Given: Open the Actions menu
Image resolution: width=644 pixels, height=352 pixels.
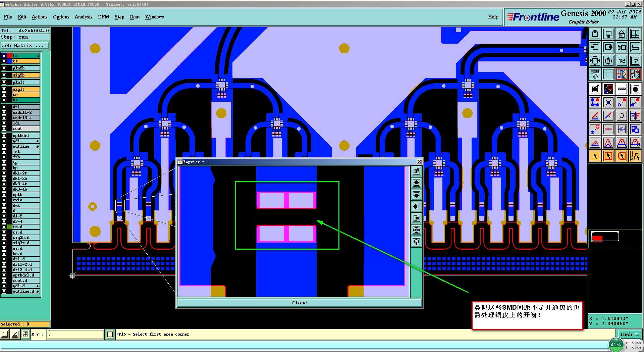Looking at the screenshot, I should 40,17.
